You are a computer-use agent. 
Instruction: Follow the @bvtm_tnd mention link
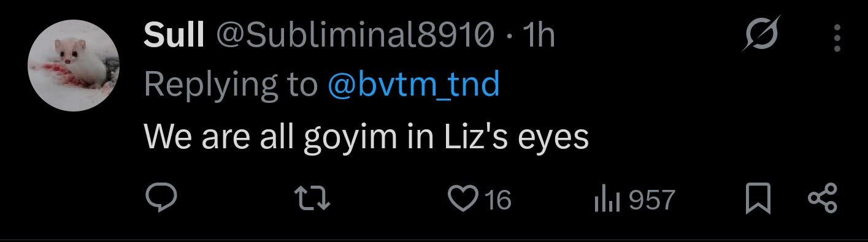click(414, 86)
